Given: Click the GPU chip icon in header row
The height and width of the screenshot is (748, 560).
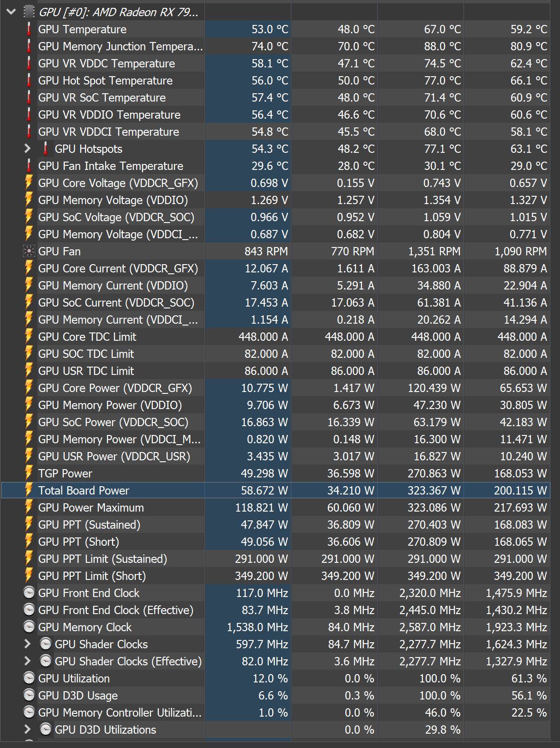Looking at the screenshot, I should coord(29,12).
